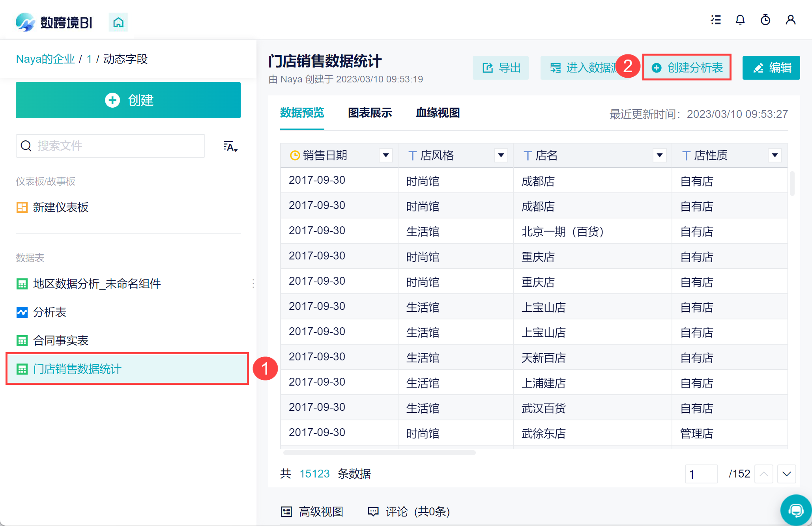
Task: Open the notification bell
Action: coord(740,20)
